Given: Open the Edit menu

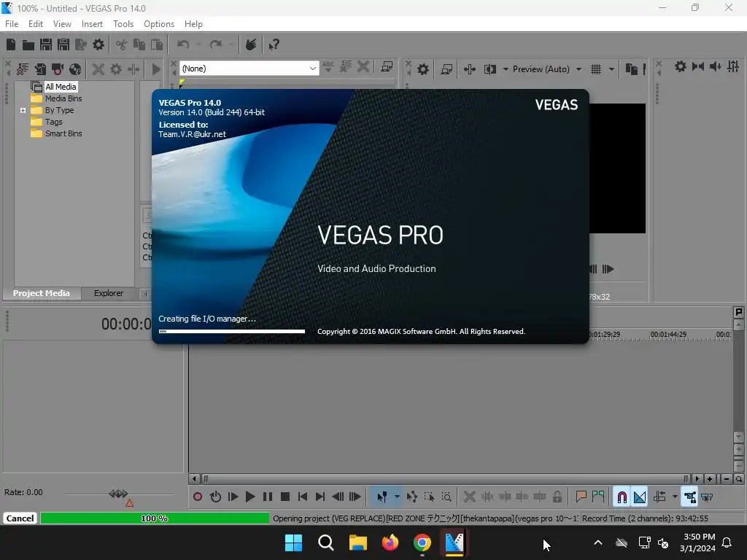Looking at the screenshot, I should tap(36, 24).
